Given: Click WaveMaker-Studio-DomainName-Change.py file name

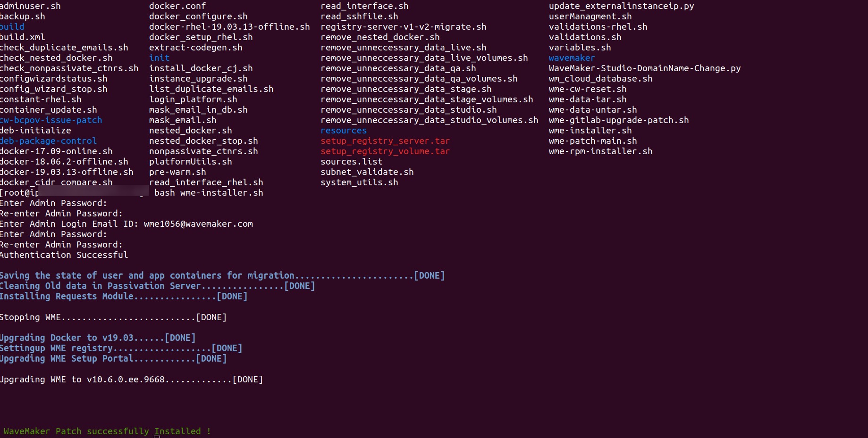Looking at the screenshot, I should [x=645, y=68].
